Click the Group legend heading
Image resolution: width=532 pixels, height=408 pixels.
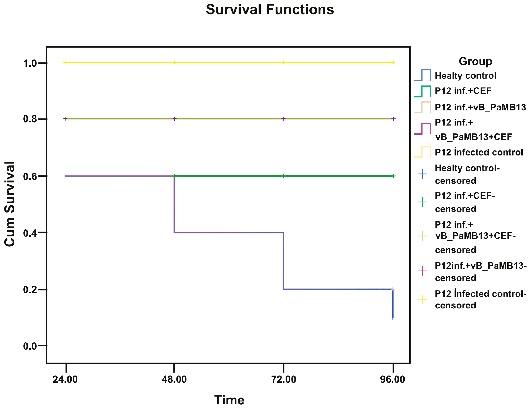tap(475, 61)
